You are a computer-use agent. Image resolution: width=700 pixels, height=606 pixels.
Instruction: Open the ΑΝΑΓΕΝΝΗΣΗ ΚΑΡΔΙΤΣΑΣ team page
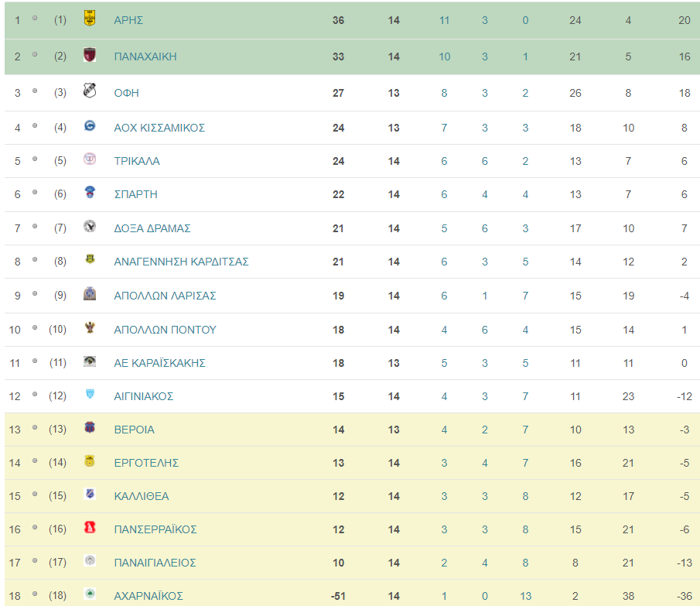tap(181, 262)
